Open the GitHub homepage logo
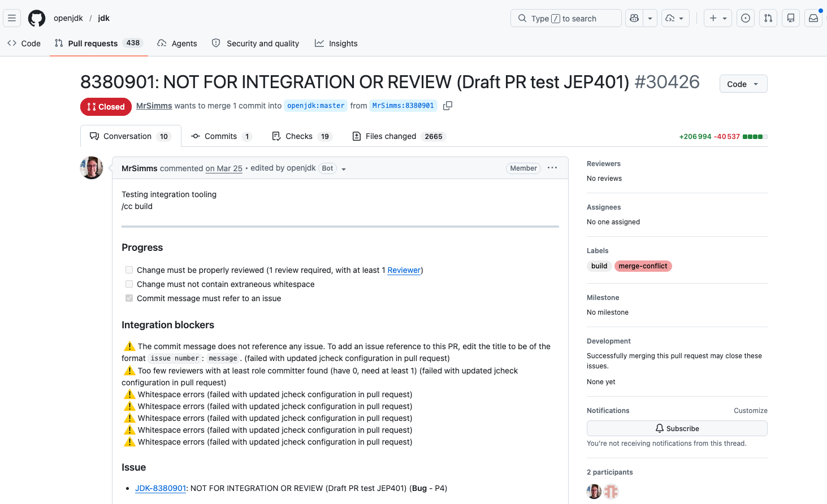The image size is (827, 504). point(37,18)
